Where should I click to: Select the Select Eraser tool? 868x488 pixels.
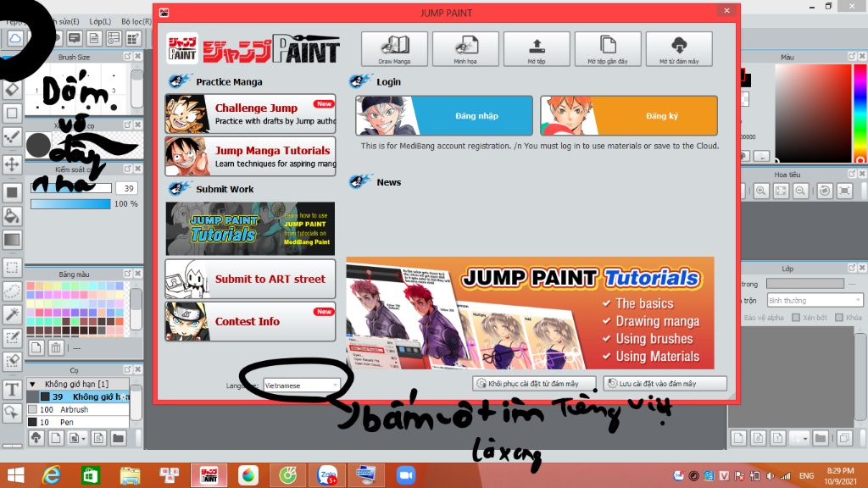(12, 361)
